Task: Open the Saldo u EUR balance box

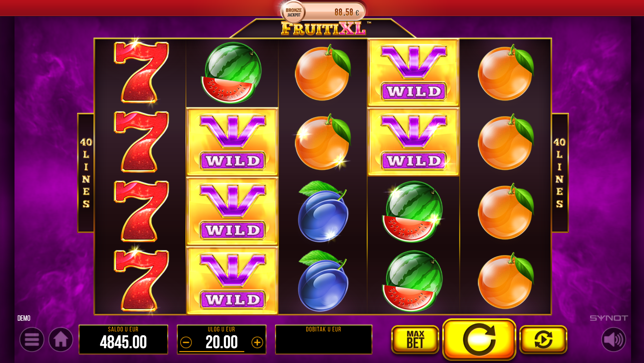Action: coord(123,339)
